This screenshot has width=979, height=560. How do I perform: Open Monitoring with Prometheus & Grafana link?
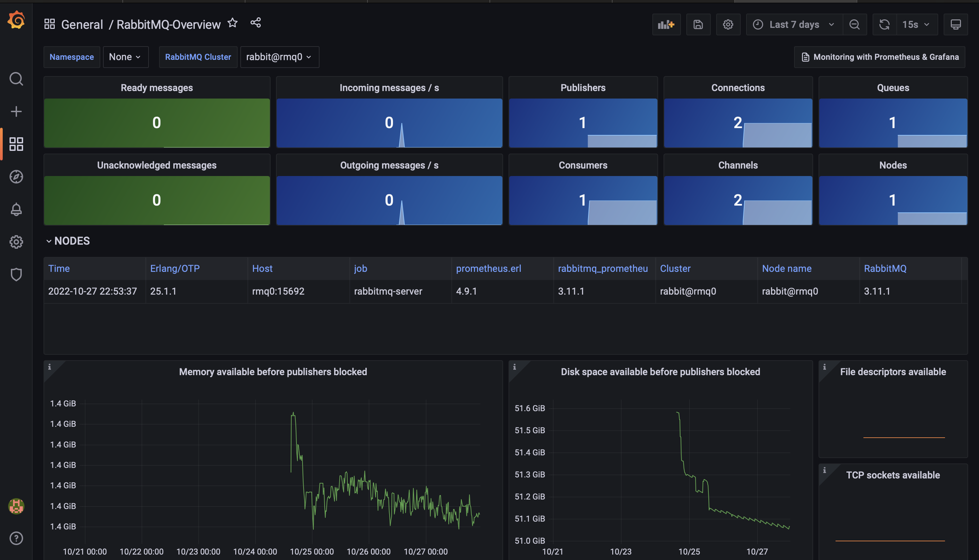[x=879, y=57]
